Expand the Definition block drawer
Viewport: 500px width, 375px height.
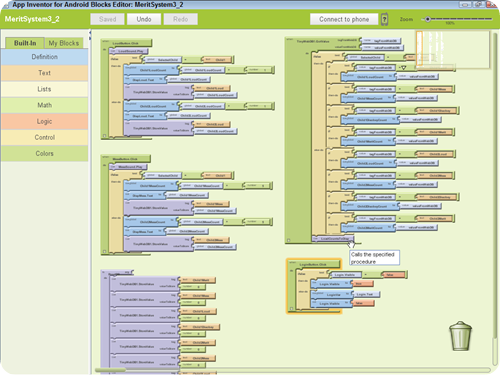pos(45,57)
